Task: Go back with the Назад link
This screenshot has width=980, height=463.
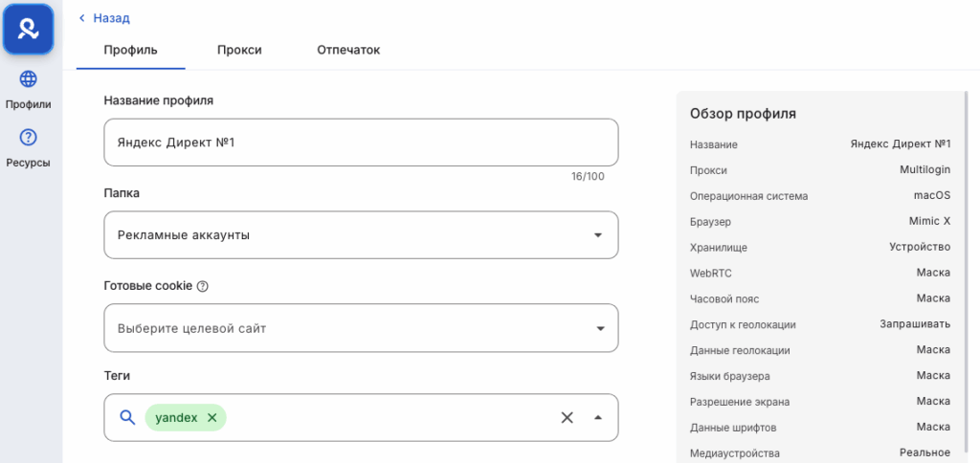Action: (x=111, y=18)
